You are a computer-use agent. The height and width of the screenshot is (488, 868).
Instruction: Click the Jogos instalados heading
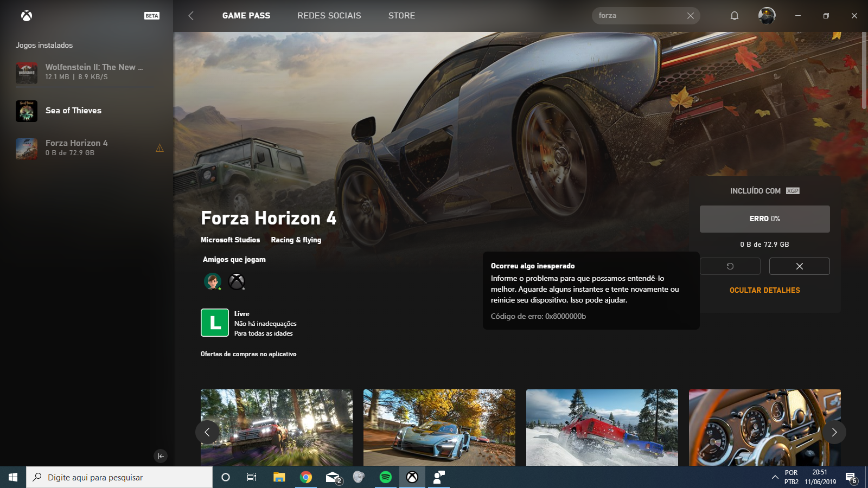(44, 45)
